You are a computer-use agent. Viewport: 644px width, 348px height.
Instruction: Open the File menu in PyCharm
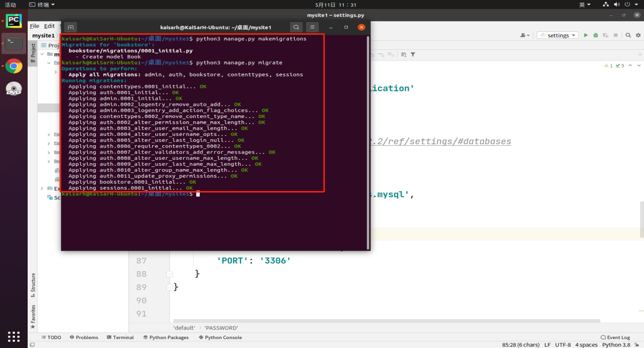pos(35,26)
